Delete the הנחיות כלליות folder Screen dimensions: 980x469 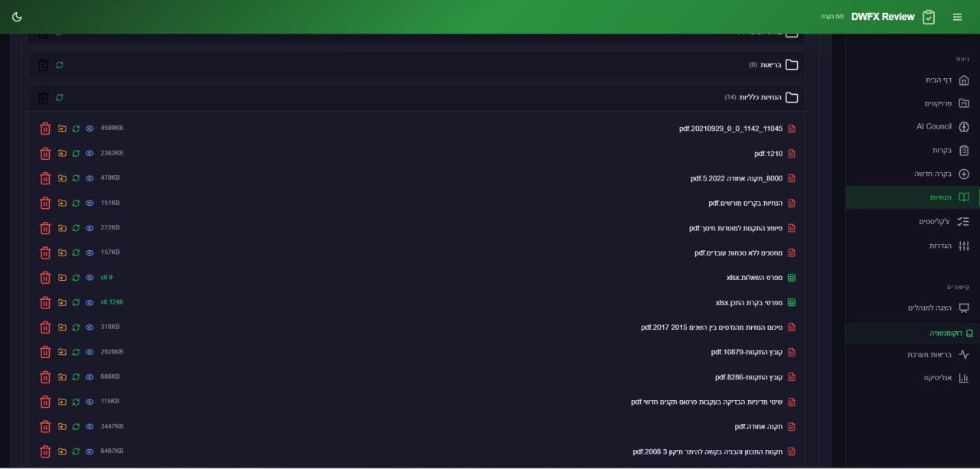[x=44, y=98]
